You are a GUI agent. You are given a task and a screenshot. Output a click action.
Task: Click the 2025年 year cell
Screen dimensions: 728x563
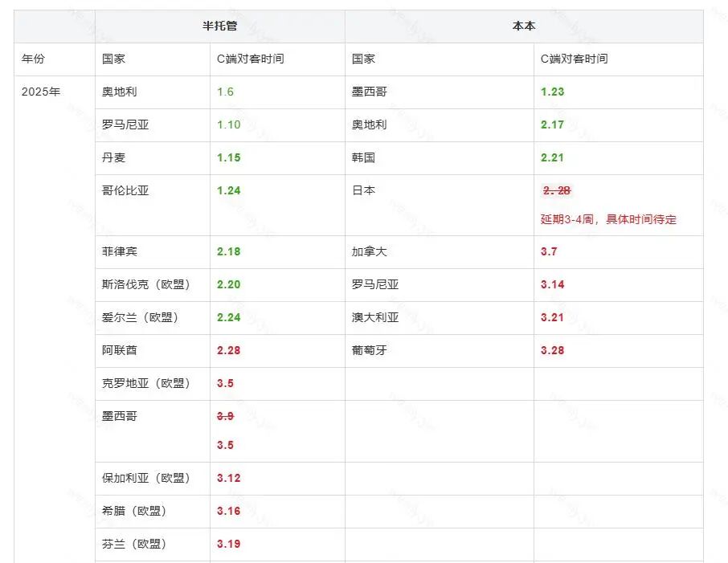[x=40, y=91]
